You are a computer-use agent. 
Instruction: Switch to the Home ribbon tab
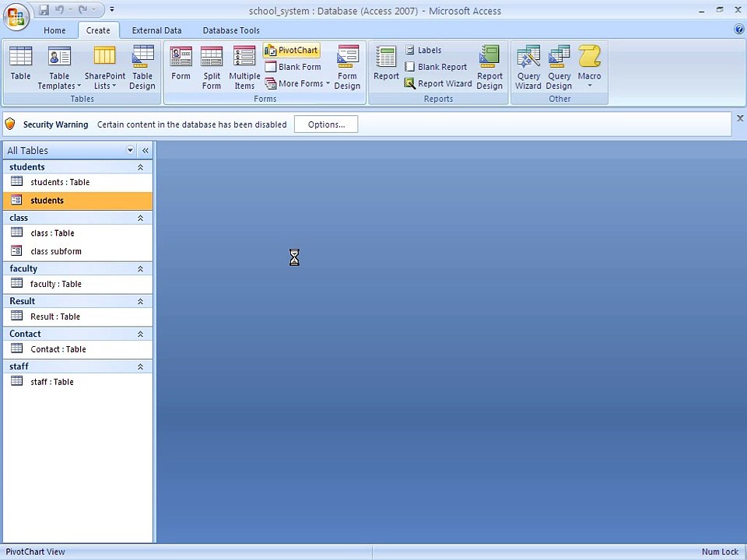(54, 30)
